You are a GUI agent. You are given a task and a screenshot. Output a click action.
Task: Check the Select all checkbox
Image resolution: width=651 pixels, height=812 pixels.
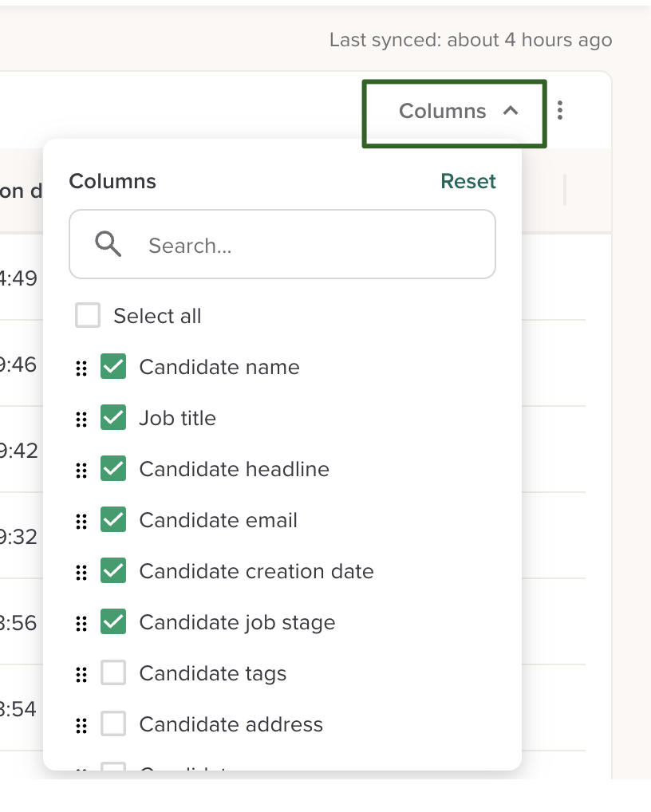pyautogui.click(x=88, y=316)
